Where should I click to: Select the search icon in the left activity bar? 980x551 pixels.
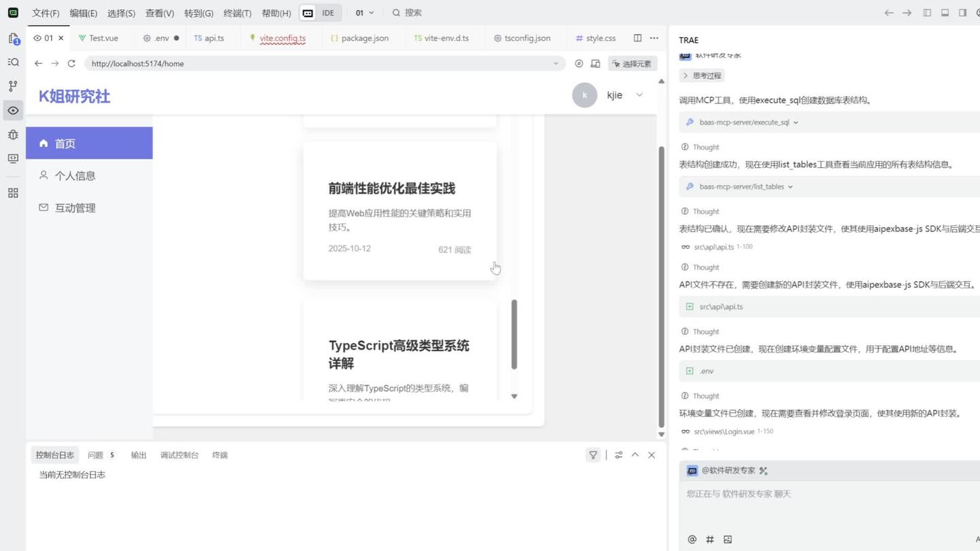[x=12, y=62]
